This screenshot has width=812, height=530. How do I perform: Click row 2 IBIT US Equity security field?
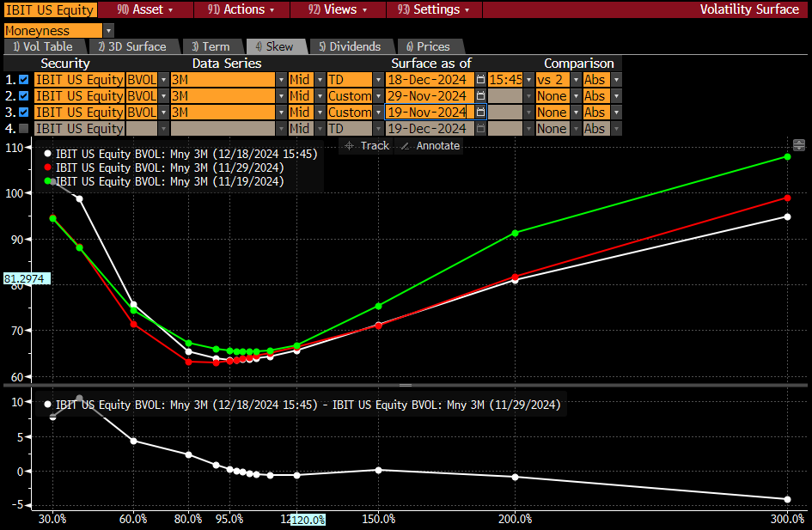pos(79,95)
